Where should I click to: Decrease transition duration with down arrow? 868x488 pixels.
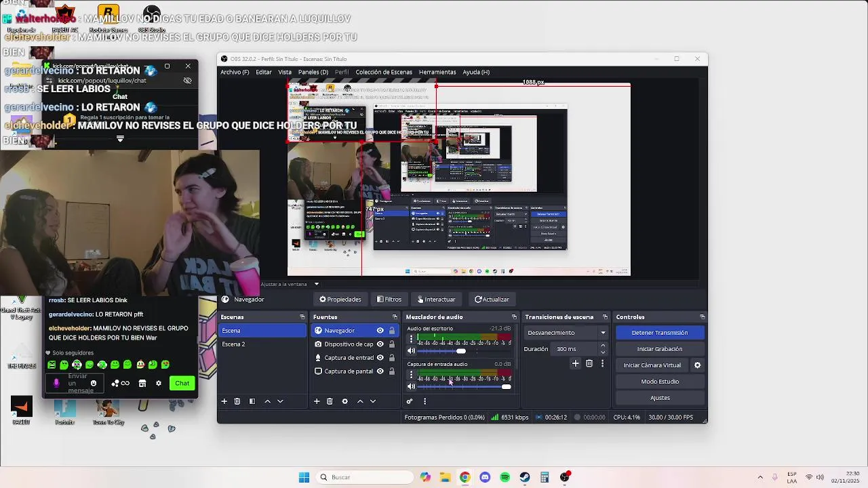603,352
